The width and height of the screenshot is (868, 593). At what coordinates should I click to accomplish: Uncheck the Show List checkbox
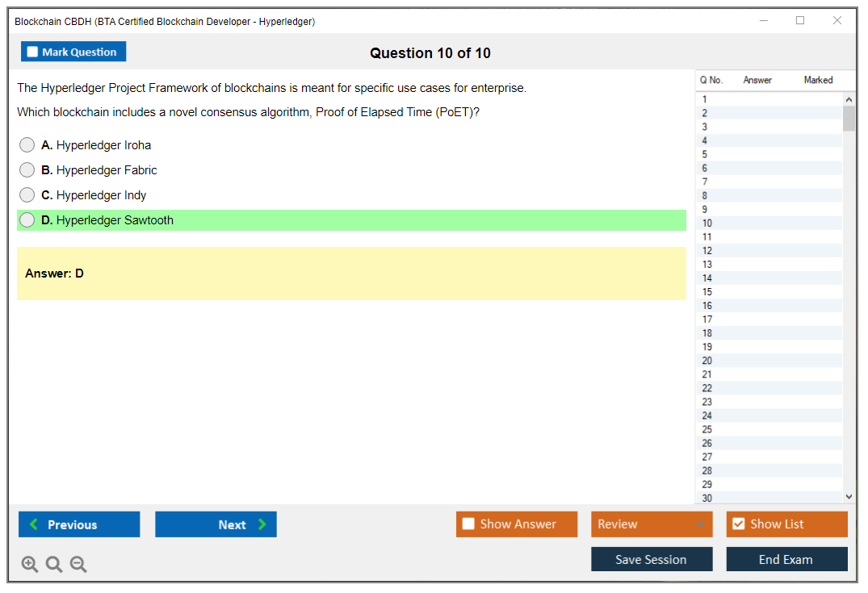(739, 524)
